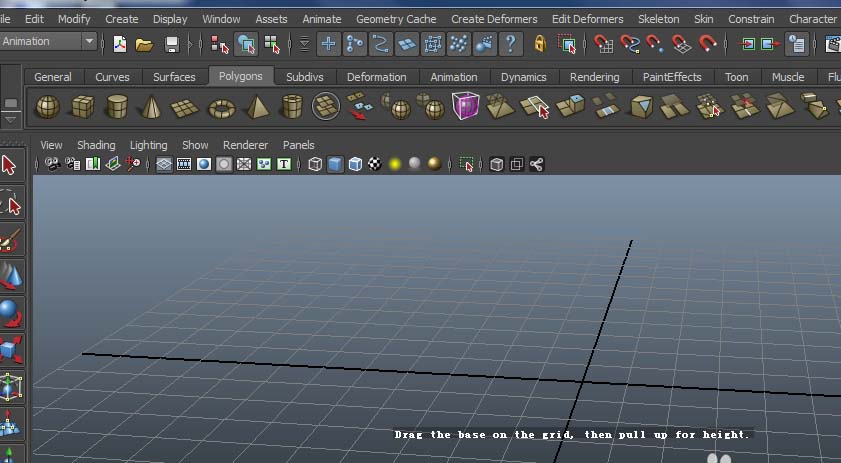Open the panel Show menu
Viewport: 841px width, 463px height.
click(x=195, y=145)
